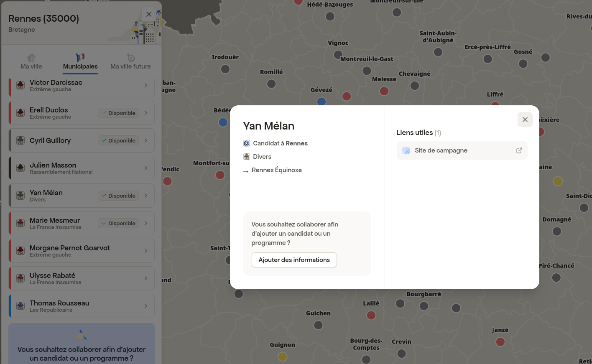Click Ajouter des informations button
This screenshot has height=364, width=592.
pyautogui.click(x=294, y=260)
